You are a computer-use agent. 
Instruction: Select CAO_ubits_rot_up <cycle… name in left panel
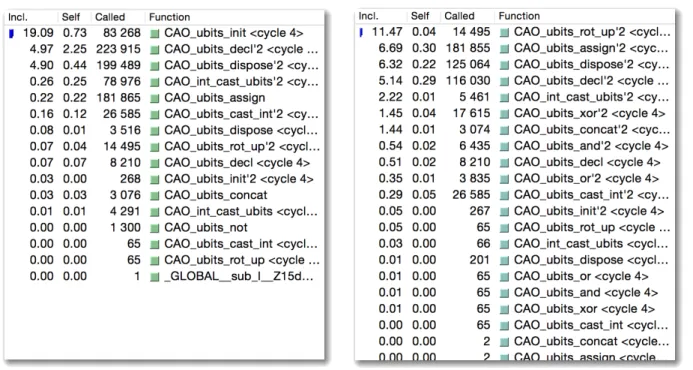tap(242, 260)
